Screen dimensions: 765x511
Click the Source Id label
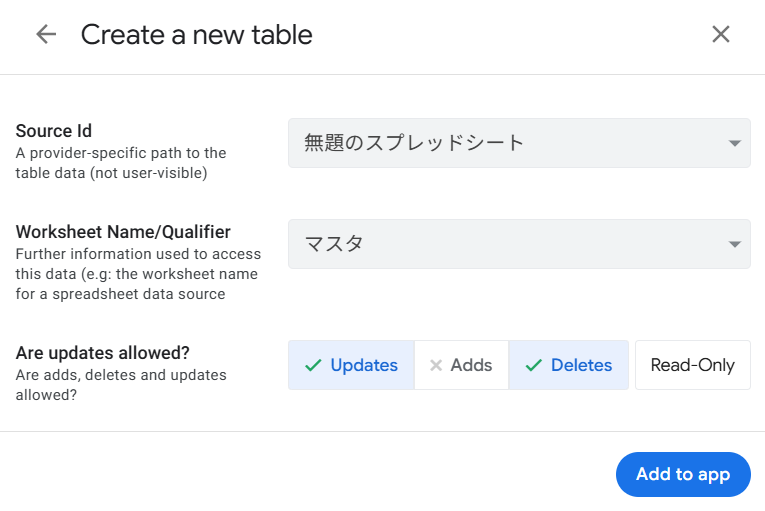54,131
